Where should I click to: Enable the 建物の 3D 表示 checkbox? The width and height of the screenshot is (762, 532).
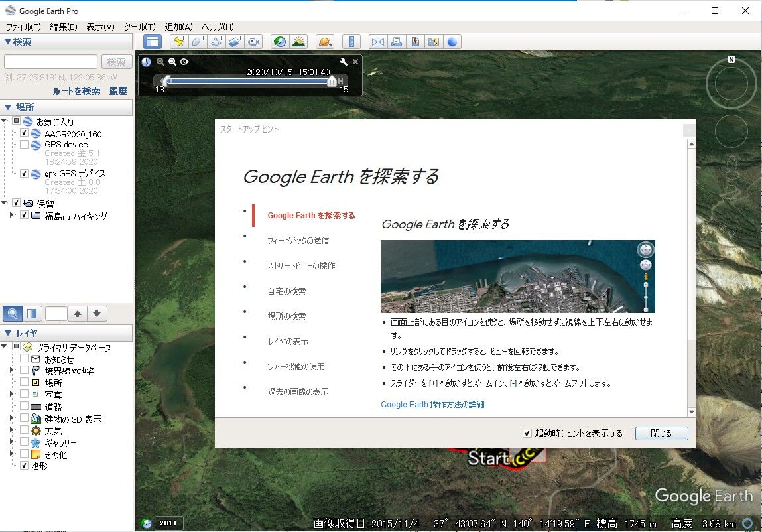click(24, 418)
